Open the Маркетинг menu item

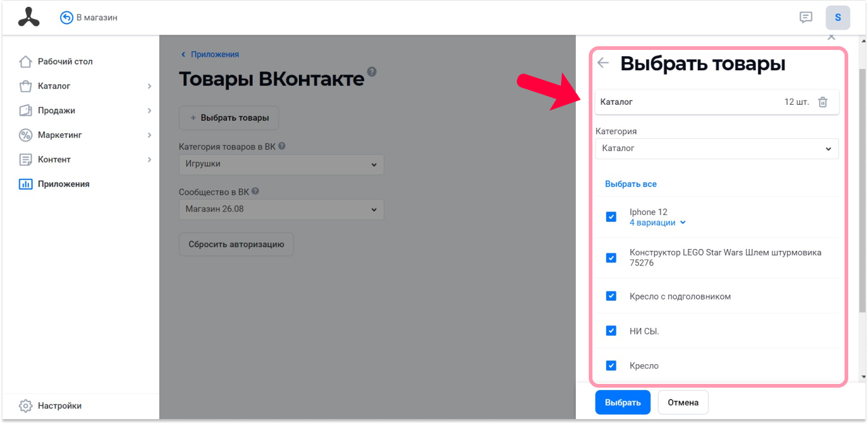point(60,135)
